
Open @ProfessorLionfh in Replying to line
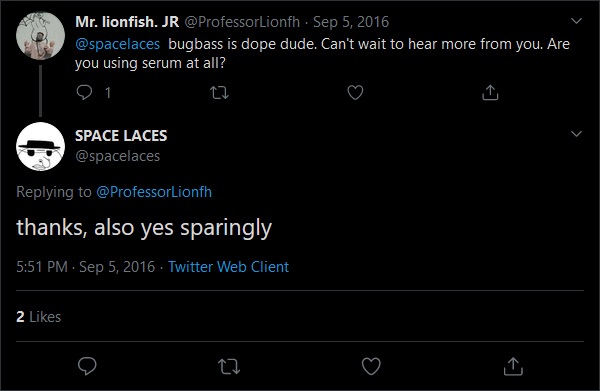click(154, 192)
